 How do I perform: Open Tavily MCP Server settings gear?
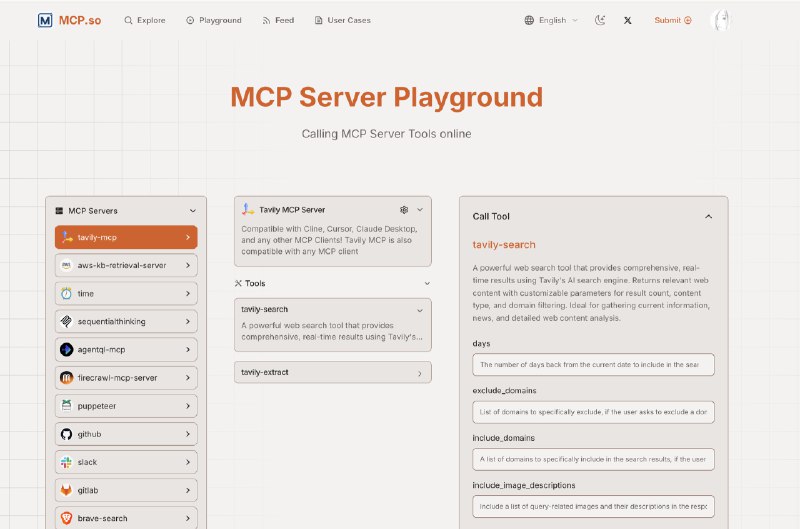pos(404,210)
